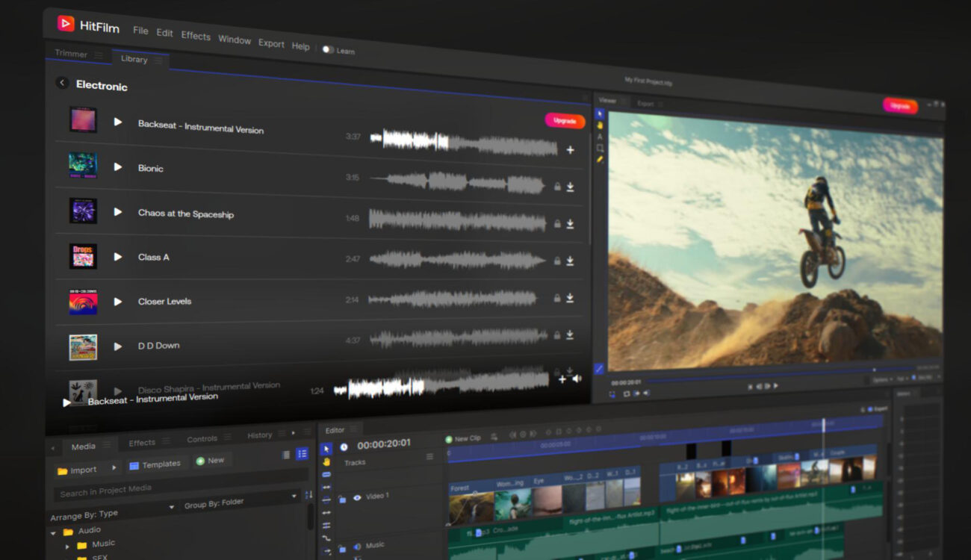Play Chaos at the Spaceship preview
Image resolution: width=971 pixels, height=560 pixels.
(118, 211)
